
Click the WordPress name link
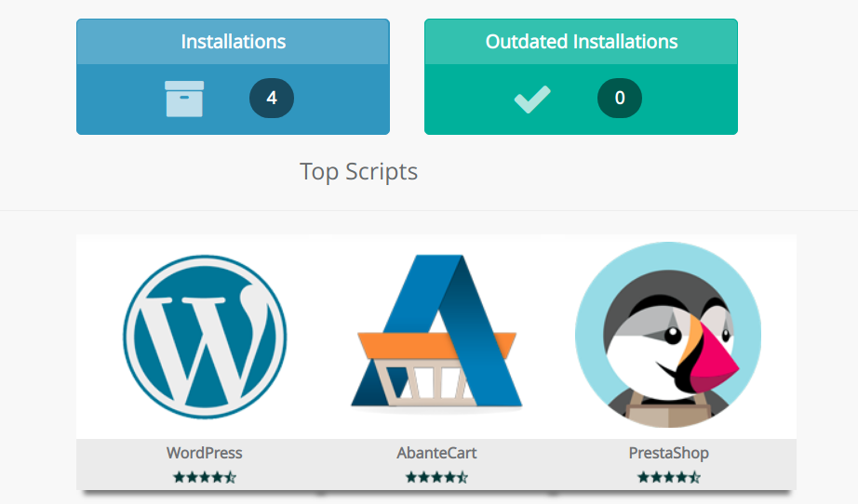tap(205, 454)
